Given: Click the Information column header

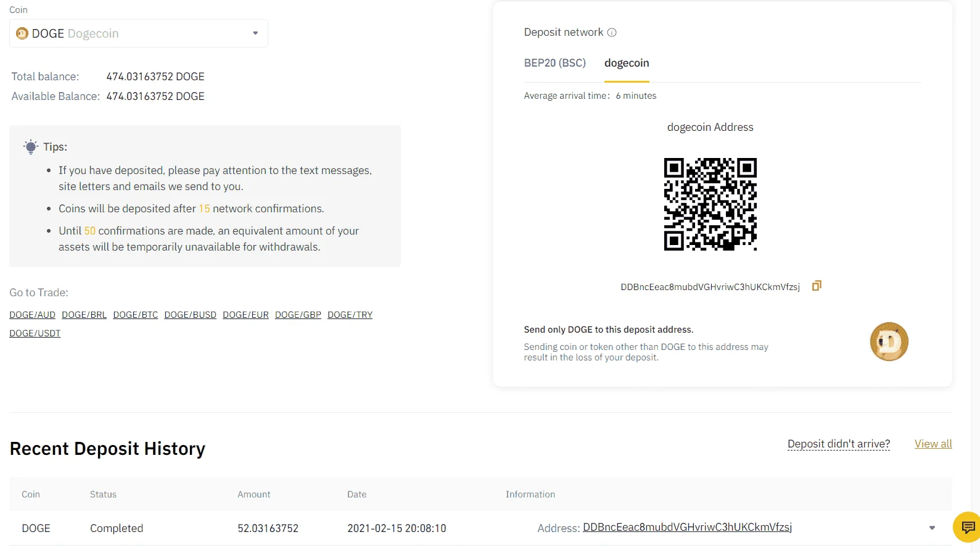Looking at the screenshot, I should pyautogui.click(x=530, y=494).
